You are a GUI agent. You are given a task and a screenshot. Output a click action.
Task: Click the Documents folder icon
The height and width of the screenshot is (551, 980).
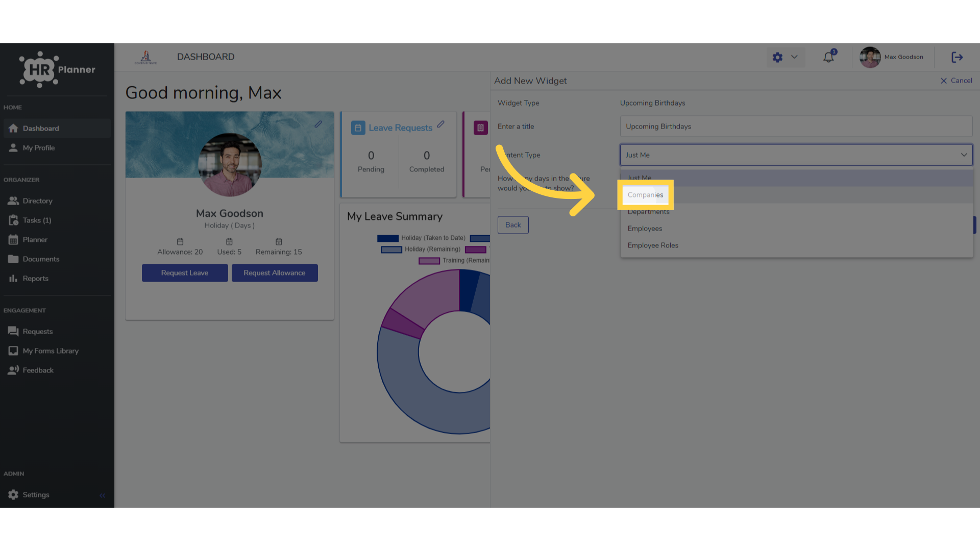(x=13, y=259)
